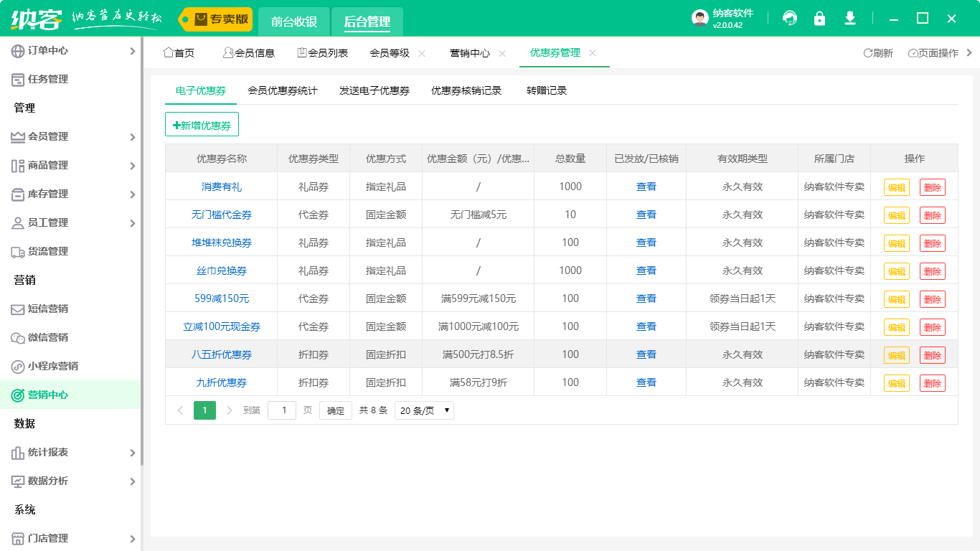View issued records for 599减150元
Viewport: 980px width, 551px height.
tap(646, 298)
